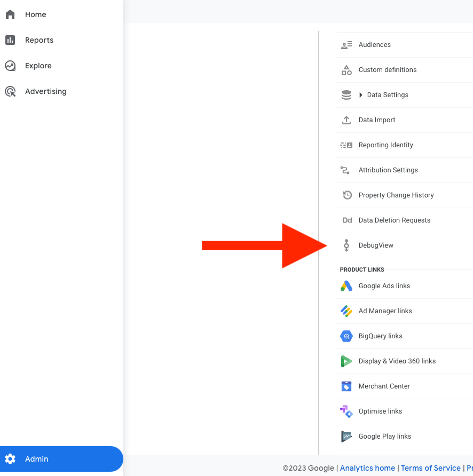
Task: Click the Data Settings database icon
Action: click(346, 95)
